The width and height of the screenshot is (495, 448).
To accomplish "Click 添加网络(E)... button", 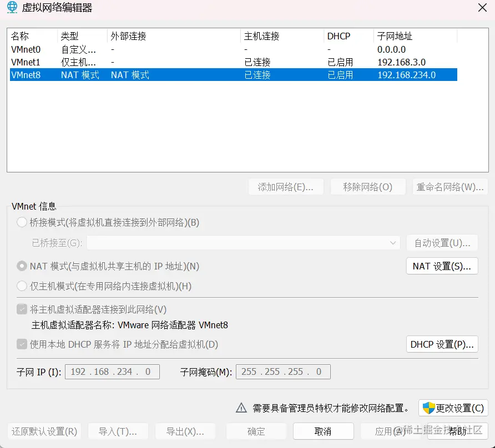I will 286,187.
